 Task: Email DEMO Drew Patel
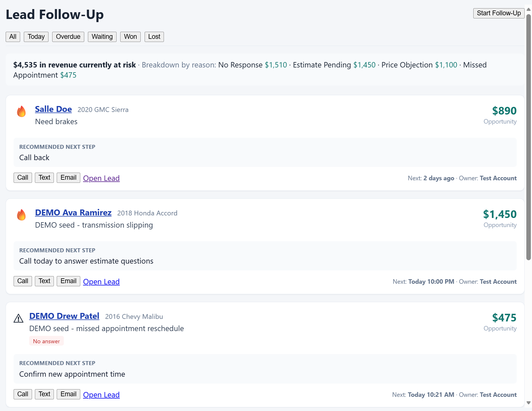tap(68, 394)
